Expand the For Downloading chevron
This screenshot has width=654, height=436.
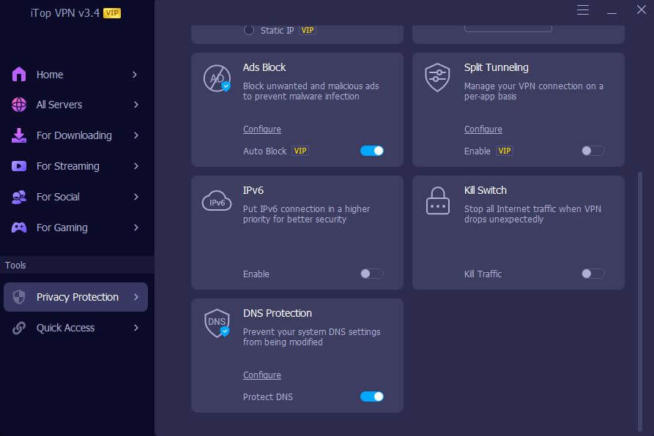click(136, 136)
